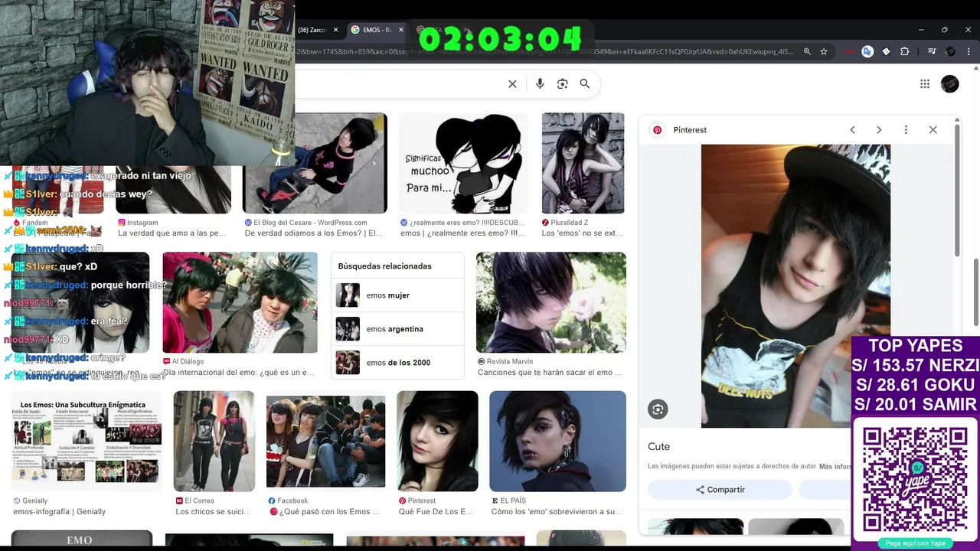980x551 pixels.
Task: Click 'Día internacional del emo' caption
Action: coord(239,373)
